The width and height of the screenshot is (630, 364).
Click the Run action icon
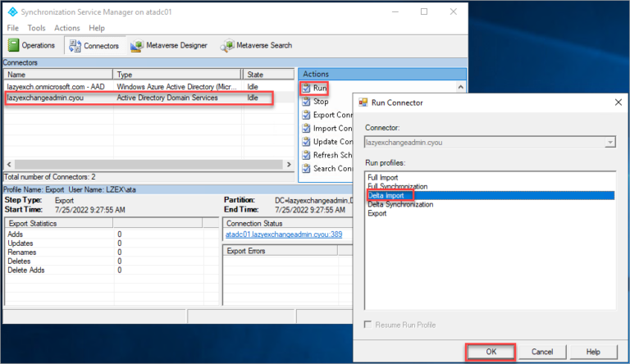pyautogui.click(x=306, y=88)
